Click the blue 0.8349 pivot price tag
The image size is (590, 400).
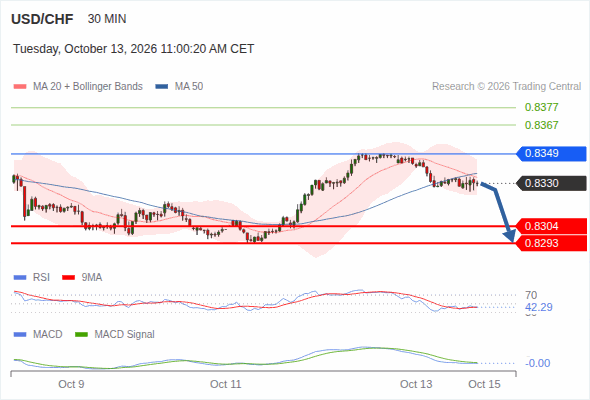pyautogui.click(x=552, y=154)
